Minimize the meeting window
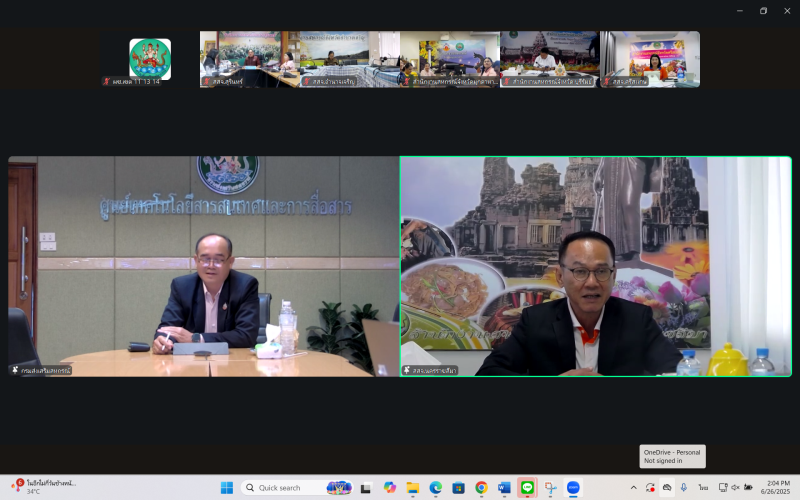The image size is (800, 500). point(740,11)
